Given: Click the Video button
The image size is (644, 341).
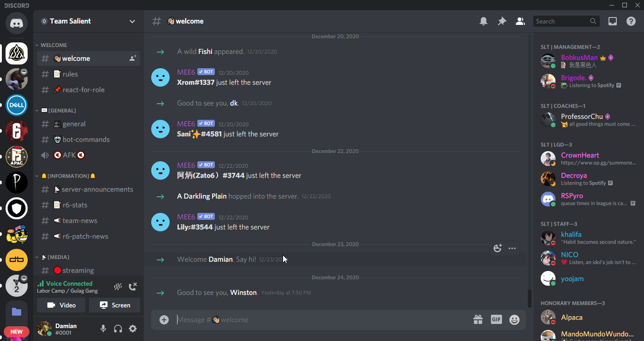Looking at the screenshot, I should coord(61,305).
